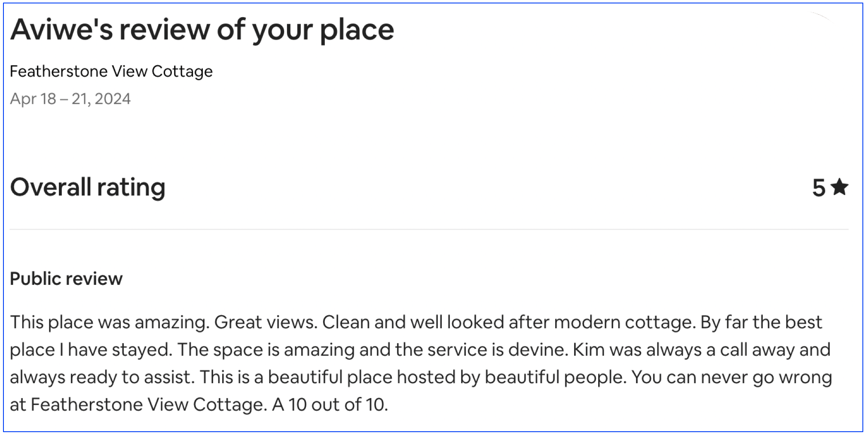The width and height of the screenshot is (868, 439).
Task: Click the stay dates Apr 18 – 21, 2024
Action: [x=70, y=99]
